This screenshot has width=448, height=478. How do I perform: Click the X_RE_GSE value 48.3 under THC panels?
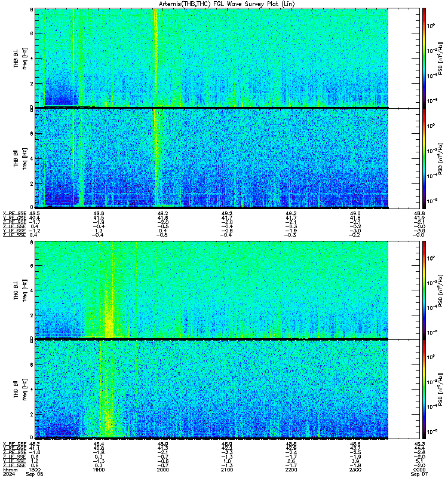click(419, 444)
